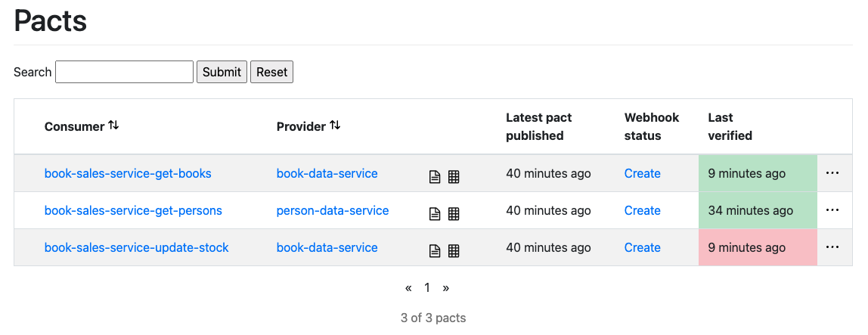Click the Reset button
The width and height of the screenshot is (868, 335).
(271, 72)
